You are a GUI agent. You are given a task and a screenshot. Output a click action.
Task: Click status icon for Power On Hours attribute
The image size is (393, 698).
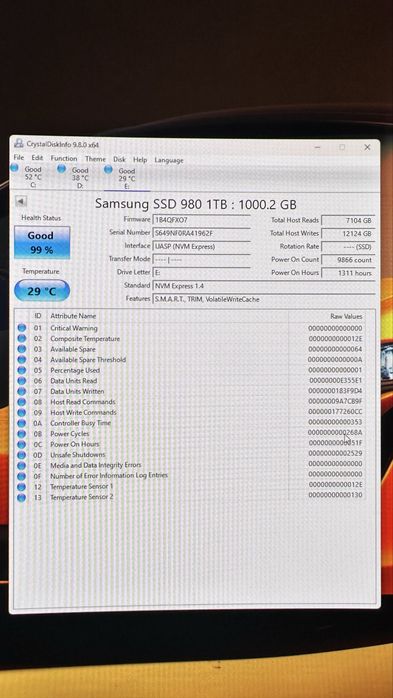pos(21,444)
